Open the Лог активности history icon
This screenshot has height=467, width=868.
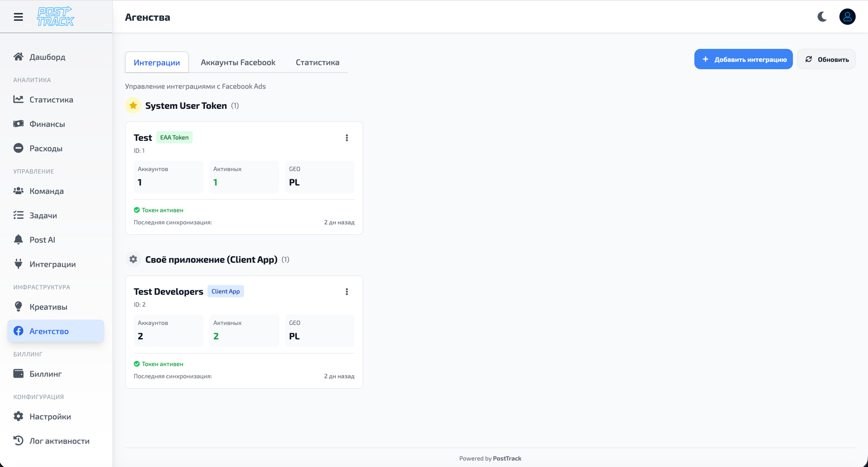click(18, 441)
